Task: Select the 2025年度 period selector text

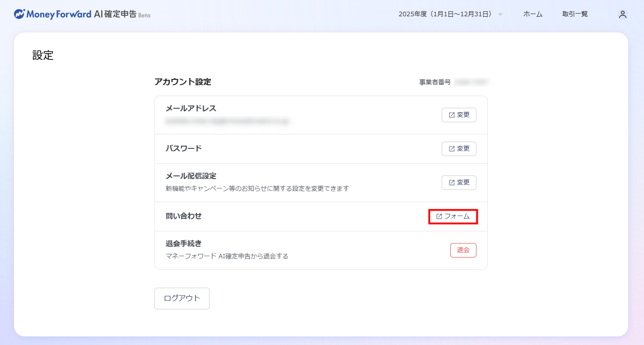Action: (445, 14)
